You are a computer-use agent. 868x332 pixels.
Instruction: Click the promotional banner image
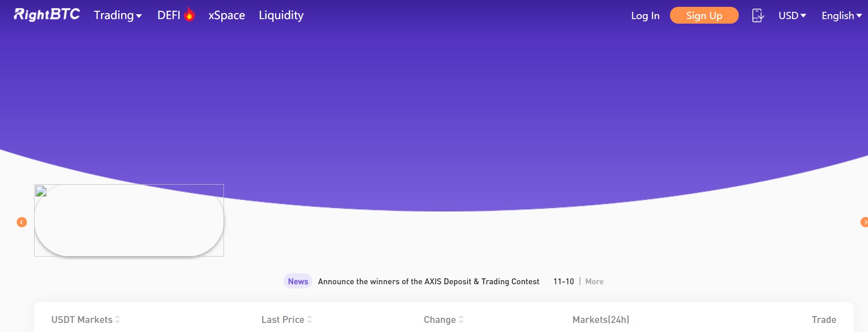(129, 220)
